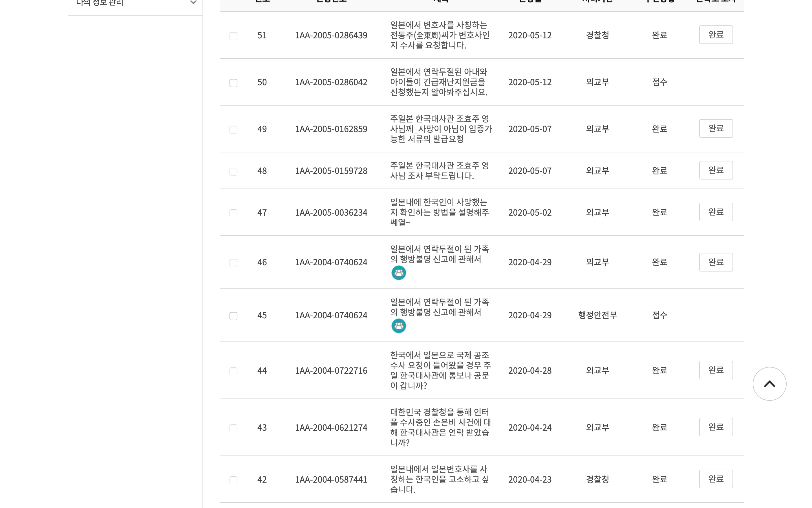
Task: Open the complaint about 인터폴 수사중인 손은비 사건
Action: coord(441,427)
